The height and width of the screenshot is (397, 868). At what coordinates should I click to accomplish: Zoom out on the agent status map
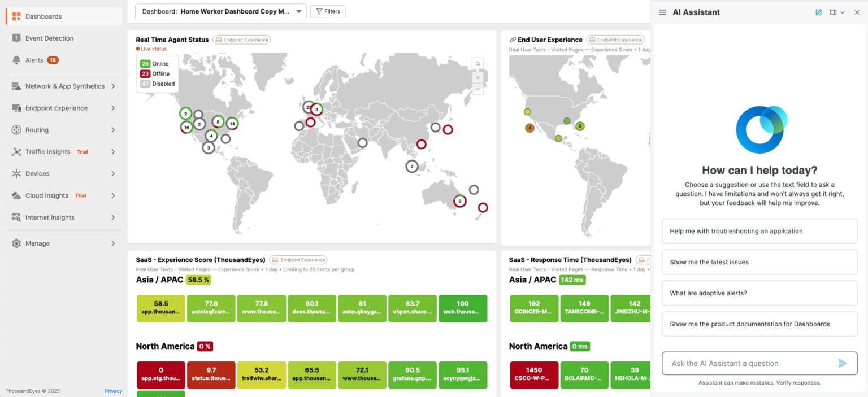478,89
